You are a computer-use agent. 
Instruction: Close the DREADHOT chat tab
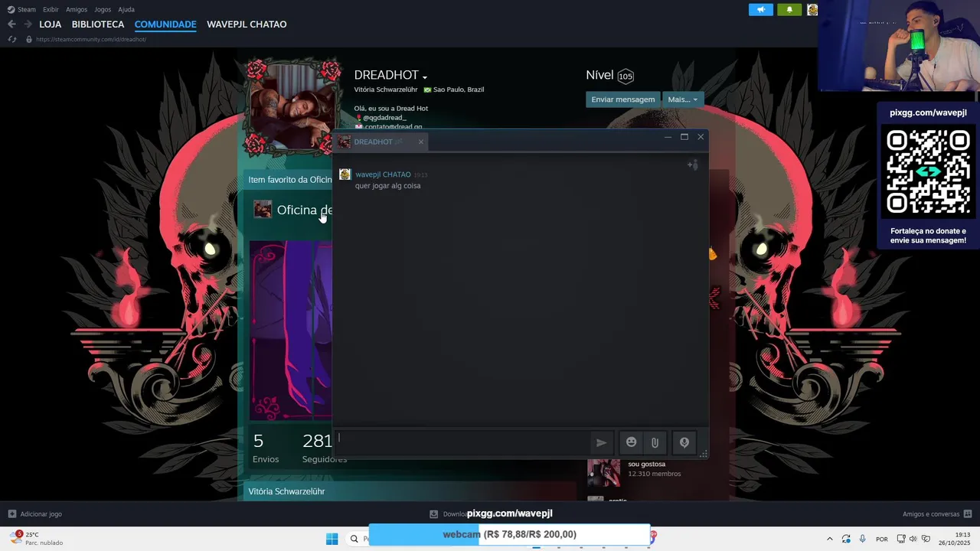point(420,142)
